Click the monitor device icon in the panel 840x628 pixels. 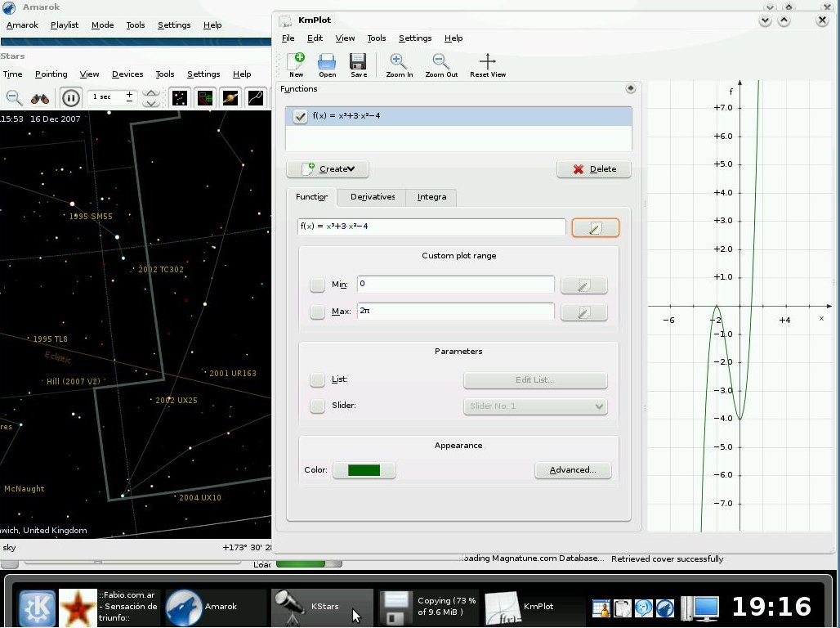point(699,608)
